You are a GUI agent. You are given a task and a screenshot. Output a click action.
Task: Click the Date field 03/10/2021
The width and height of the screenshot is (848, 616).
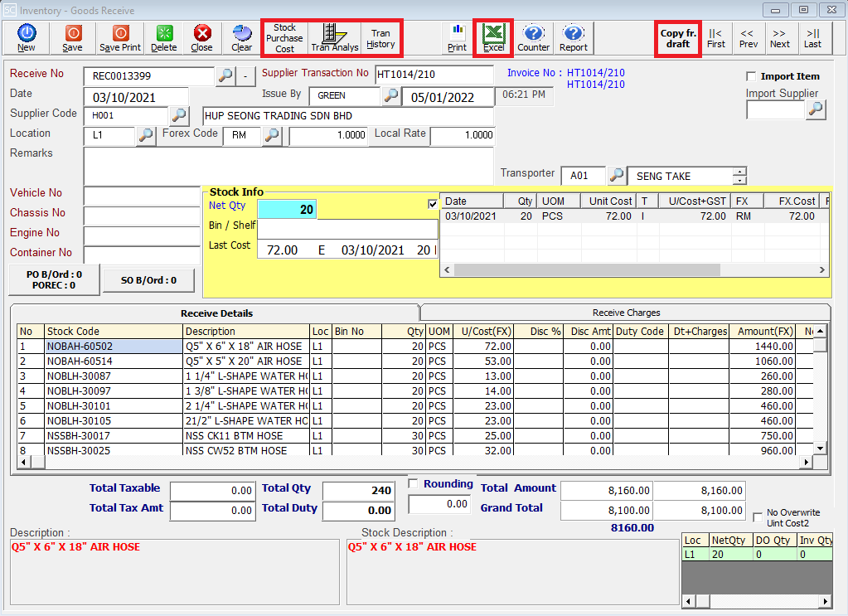(136, 97)
